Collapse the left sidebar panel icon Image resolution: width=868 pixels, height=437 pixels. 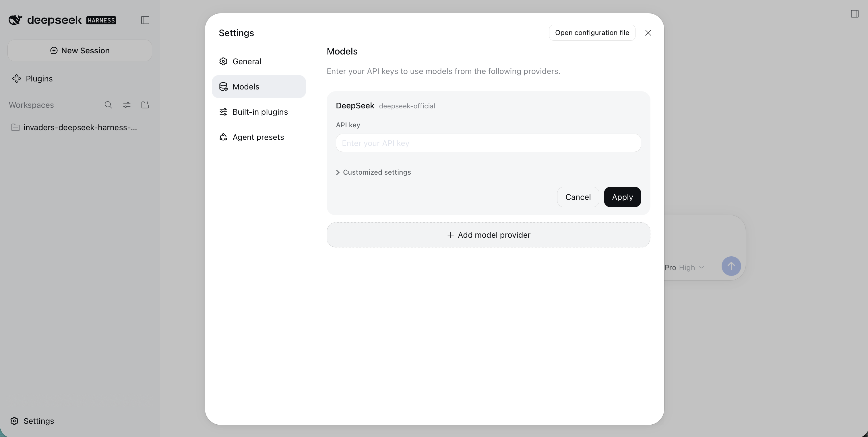145,20
